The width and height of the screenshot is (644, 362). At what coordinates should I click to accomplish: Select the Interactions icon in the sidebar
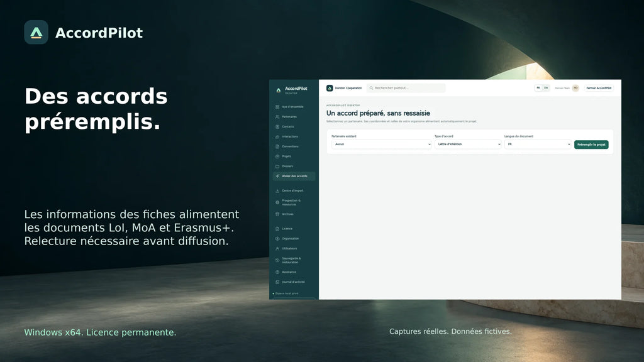[277, 136]
